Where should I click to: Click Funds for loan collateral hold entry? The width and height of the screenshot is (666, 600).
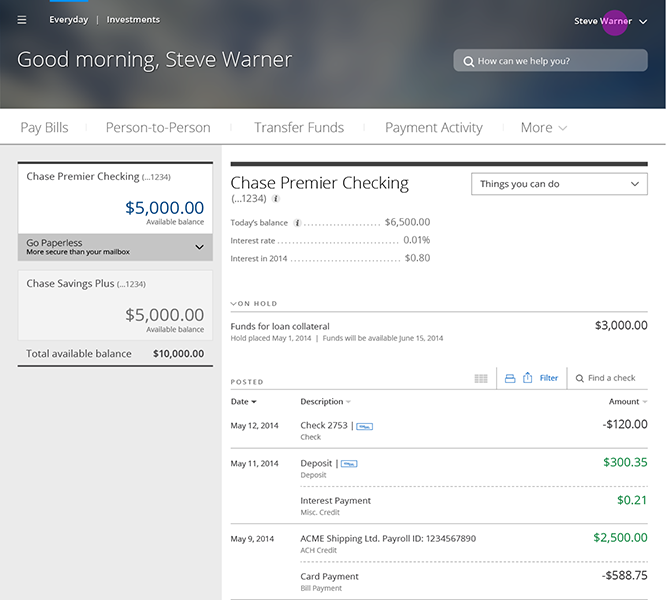tap(280, 326)
